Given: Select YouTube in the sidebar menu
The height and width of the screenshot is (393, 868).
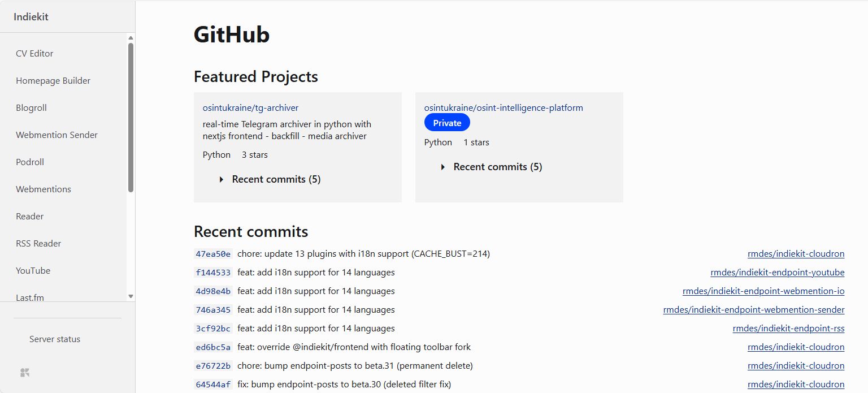Looking at the screenshot, I should pos(33,270).
